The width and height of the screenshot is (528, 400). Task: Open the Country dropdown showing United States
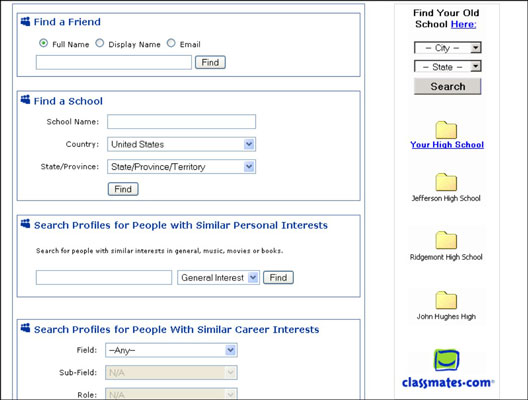click(x=182, y=144)
